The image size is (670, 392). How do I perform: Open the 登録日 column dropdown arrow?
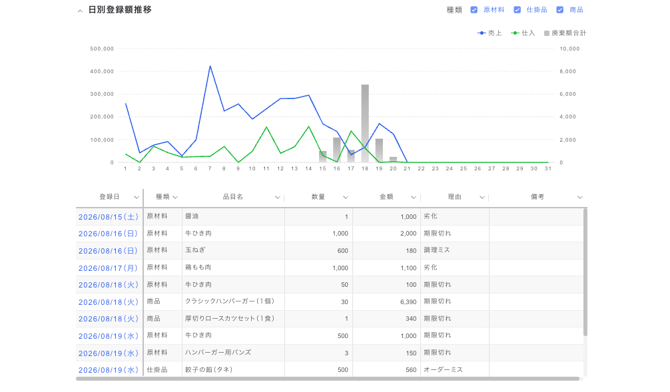(136, 197)
